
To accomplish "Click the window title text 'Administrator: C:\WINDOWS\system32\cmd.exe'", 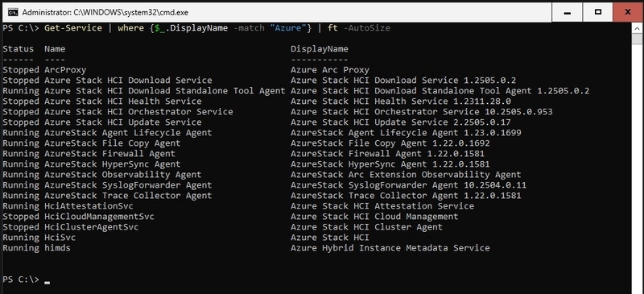I will [105, 12].
